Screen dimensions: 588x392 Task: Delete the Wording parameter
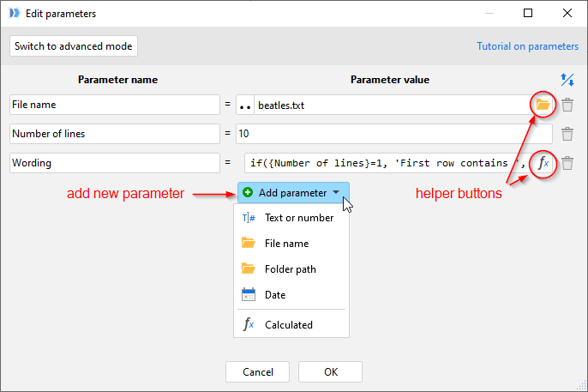(x=567, y=163)
